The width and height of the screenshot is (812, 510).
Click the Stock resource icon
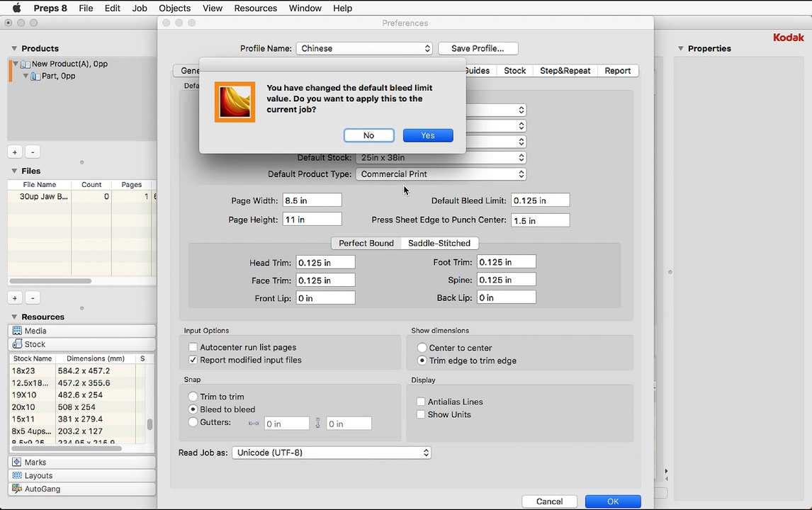(17, 344)
